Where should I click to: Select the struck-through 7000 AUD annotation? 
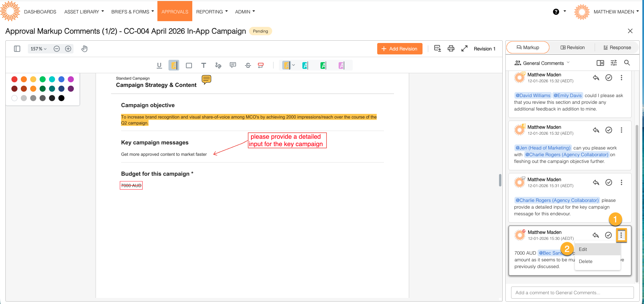tap(131, 185)
